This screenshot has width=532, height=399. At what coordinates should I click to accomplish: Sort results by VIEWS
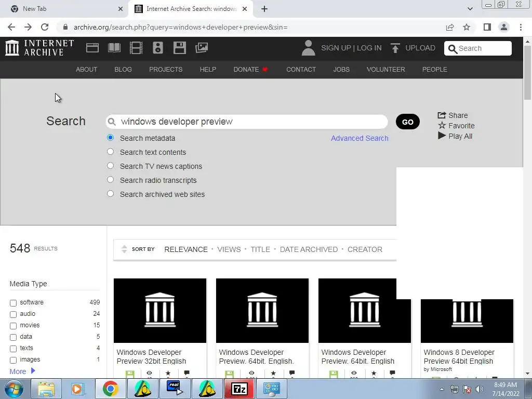[229, 249]
